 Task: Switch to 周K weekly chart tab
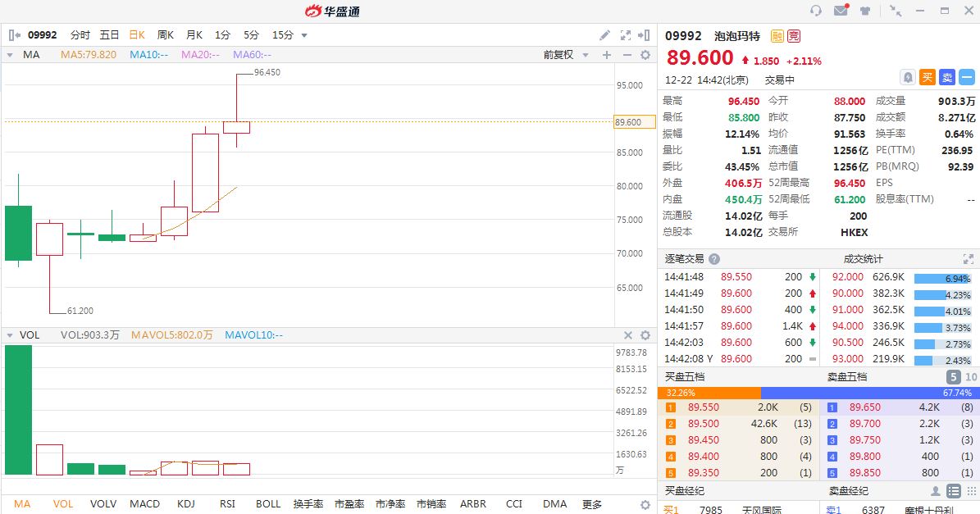click(165, 35)
